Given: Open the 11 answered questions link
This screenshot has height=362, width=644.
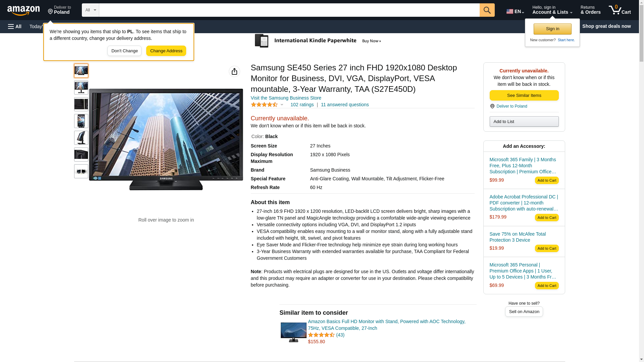Looking at the screenshot, I should 344,105.
